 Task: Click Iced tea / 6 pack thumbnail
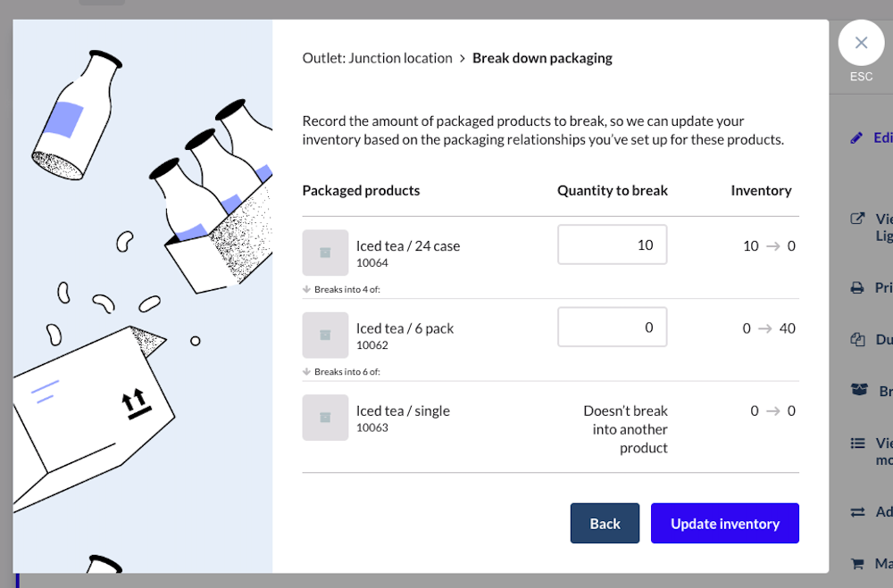(x=325, y=335)
